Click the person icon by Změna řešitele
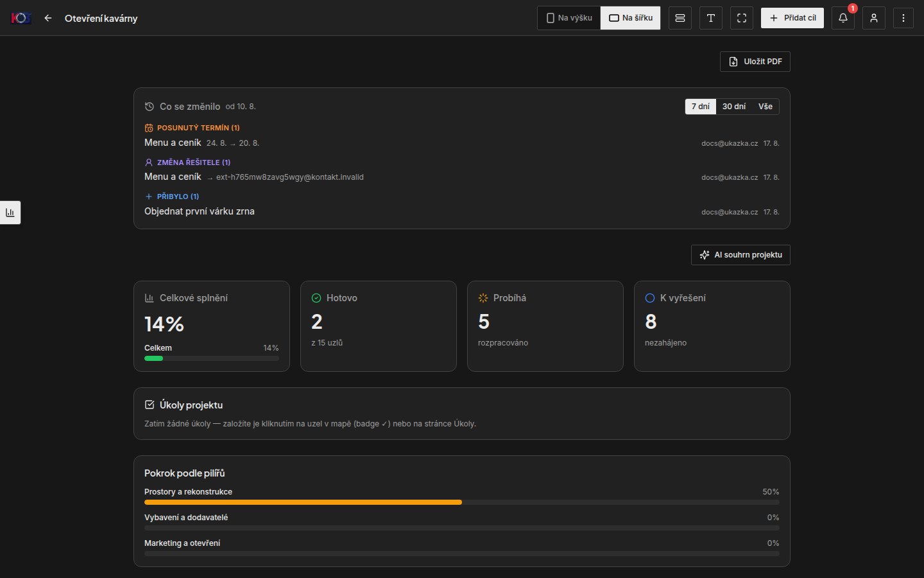This screenshot has height=578, width=924. tap(149, 162)
